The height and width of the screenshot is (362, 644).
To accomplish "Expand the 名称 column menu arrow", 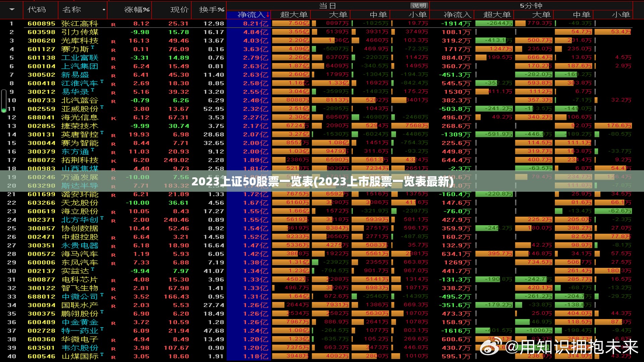I will pos(104,10).
